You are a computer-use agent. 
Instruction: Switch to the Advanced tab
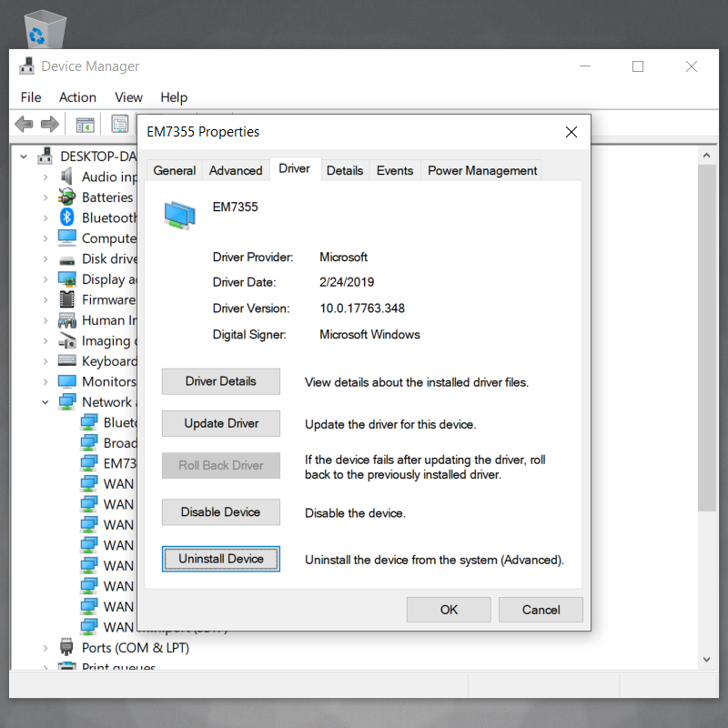tap(236, 170)
